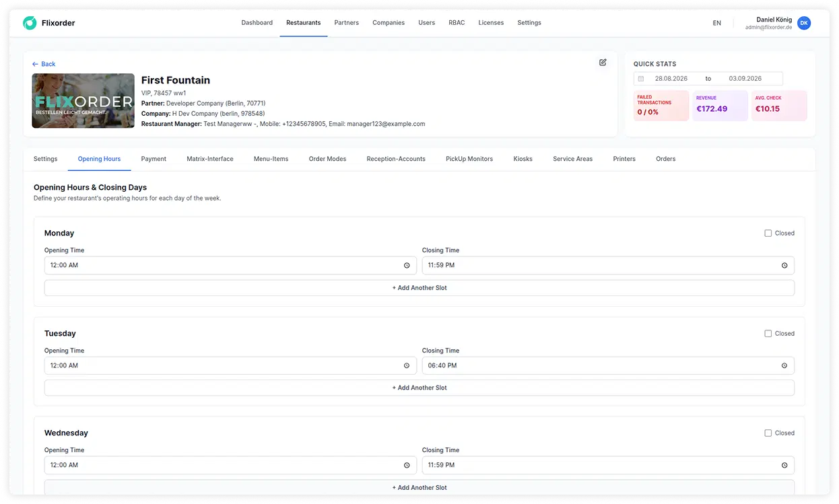Switch to the Matrix-Interface tab
The height and width of the screenshot is (504, 839).
point(210,159)
